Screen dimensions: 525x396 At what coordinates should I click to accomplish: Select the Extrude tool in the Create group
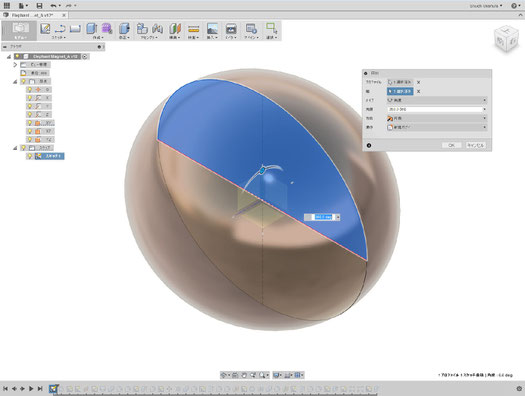point(91,28)
